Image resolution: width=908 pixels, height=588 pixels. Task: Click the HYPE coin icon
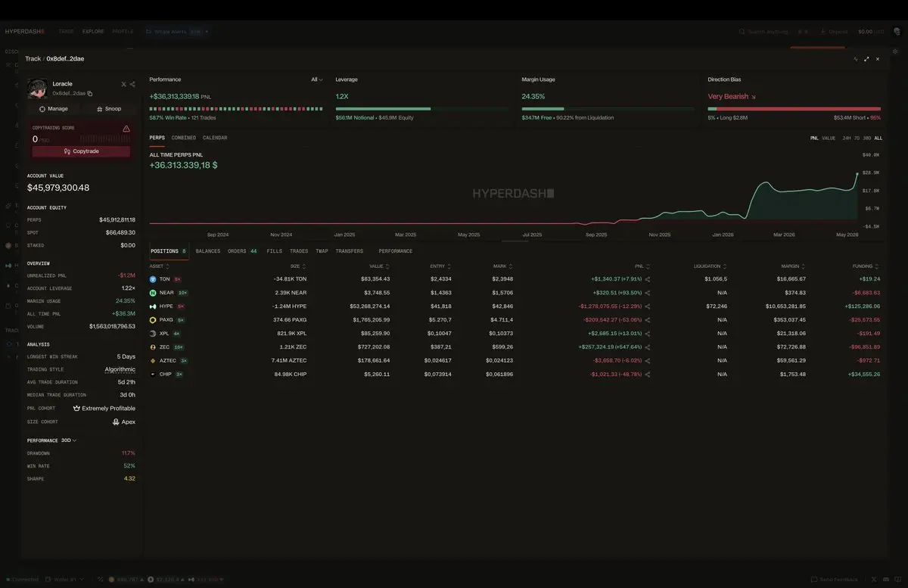[153, 306]
